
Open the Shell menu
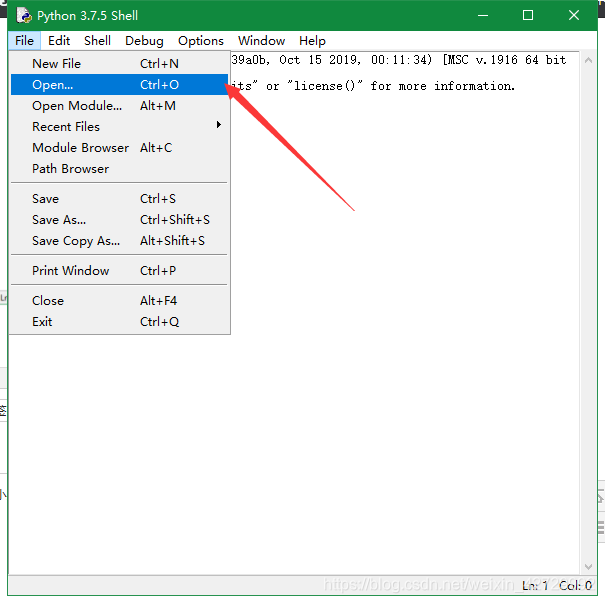coord(97,41)
